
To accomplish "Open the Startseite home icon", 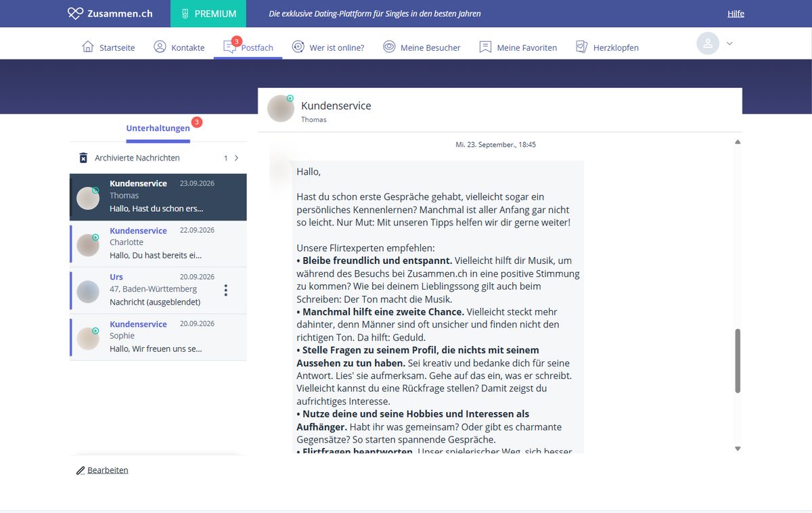I will coord(88,47).
